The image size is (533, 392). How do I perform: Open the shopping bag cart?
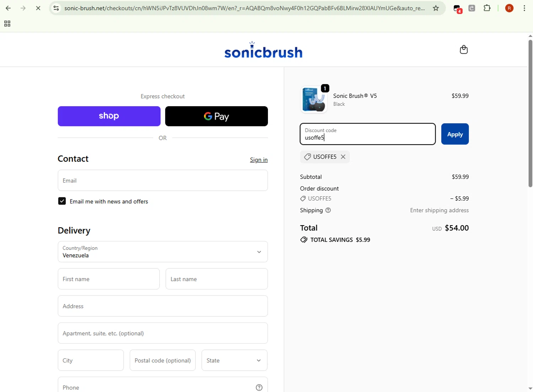point(464,49)
